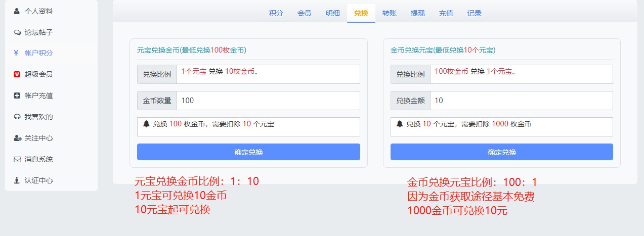Switch to the 积分 tab
The height and width of the screenshot is (236, 644).
[276, 13]
